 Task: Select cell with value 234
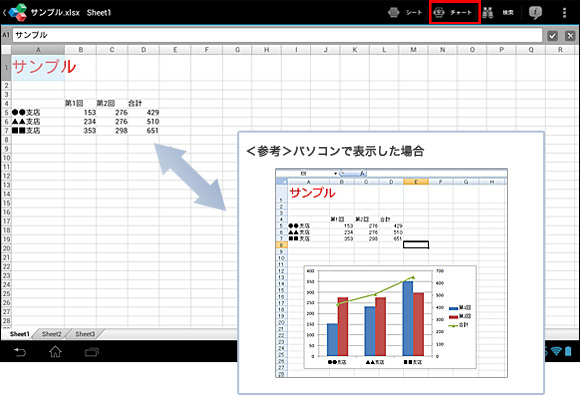pyautogui.click(x=81, y=121)
